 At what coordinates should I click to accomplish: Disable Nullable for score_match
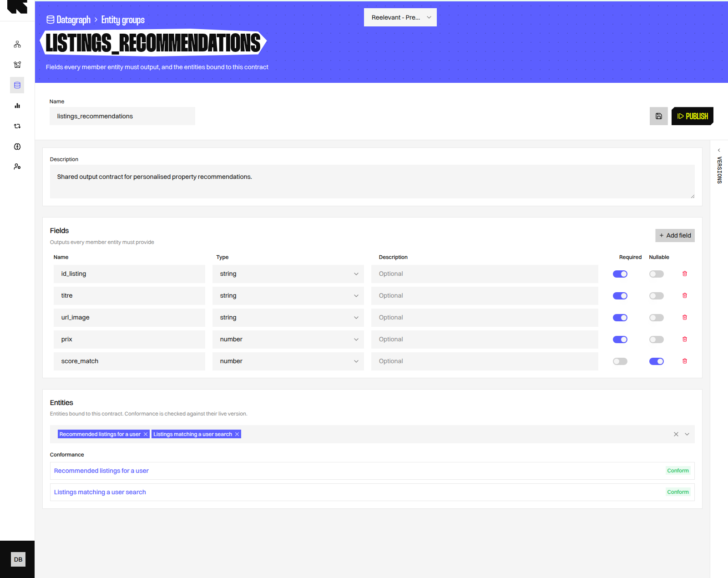[x=657, y=361]
